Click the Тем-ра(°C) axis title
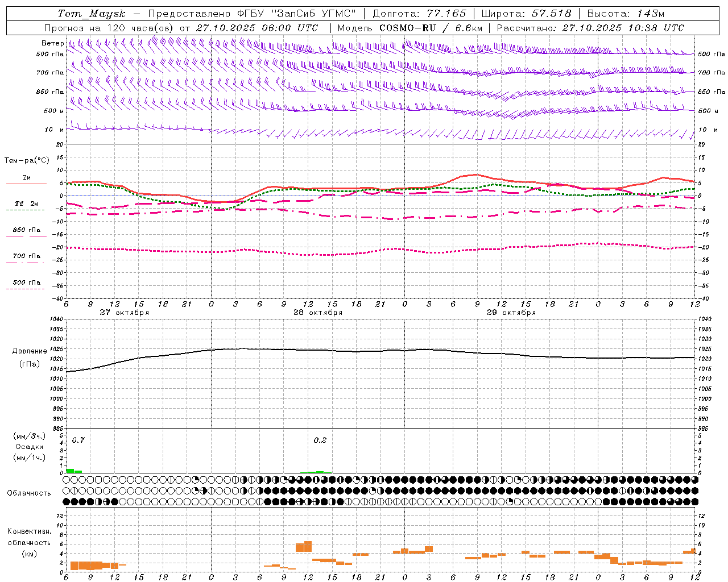The width and height of the screenshot is (728, 582). point(27,161)
